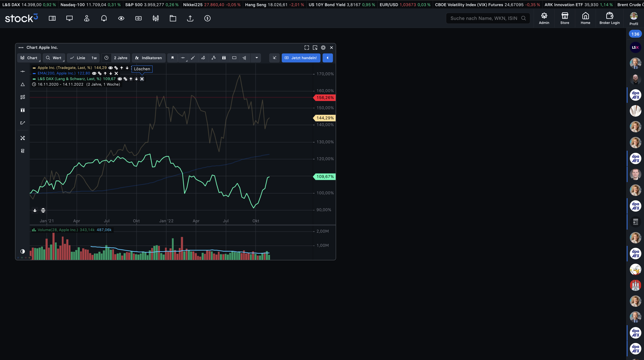Click the Jetzt handeln! button
The image size is (644, 360).
point(301,58)
